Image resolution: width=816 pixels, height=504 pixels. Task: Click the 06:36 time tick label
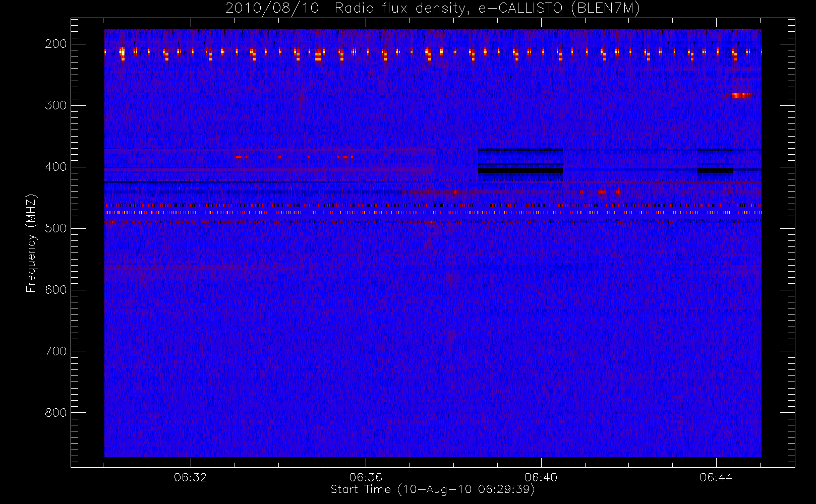(366, 477)
